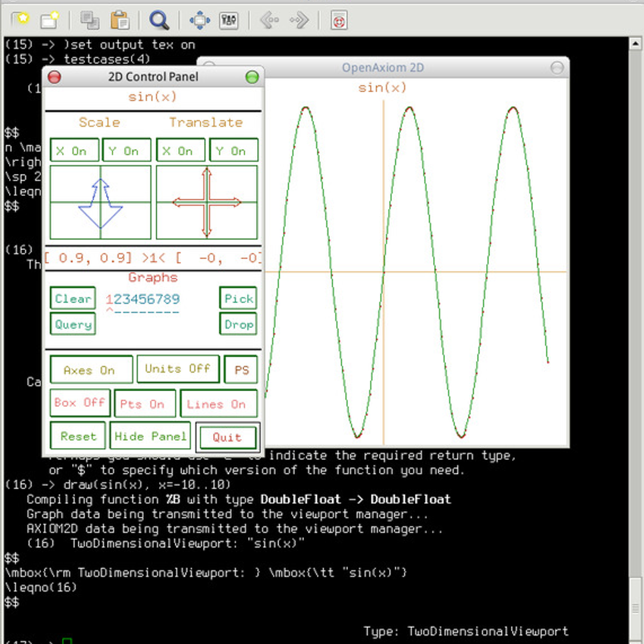Activate the magnifier search icon

tap(159, 20)
